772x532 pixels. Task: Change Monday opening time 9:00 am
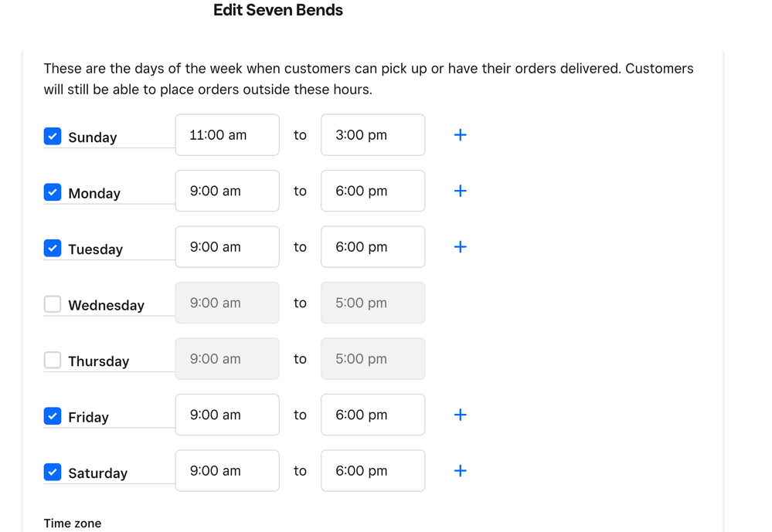pos(227,191)
